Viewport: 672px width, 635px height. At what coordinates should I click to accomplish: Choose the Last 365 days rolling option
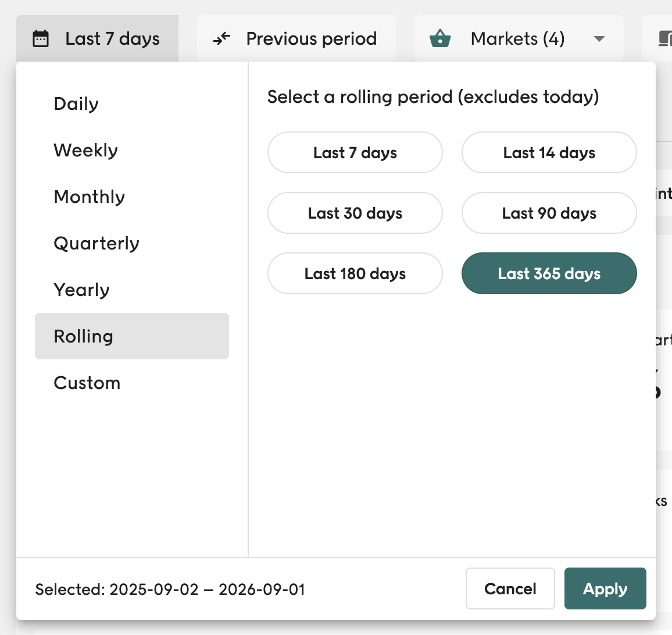click(549, 273)
